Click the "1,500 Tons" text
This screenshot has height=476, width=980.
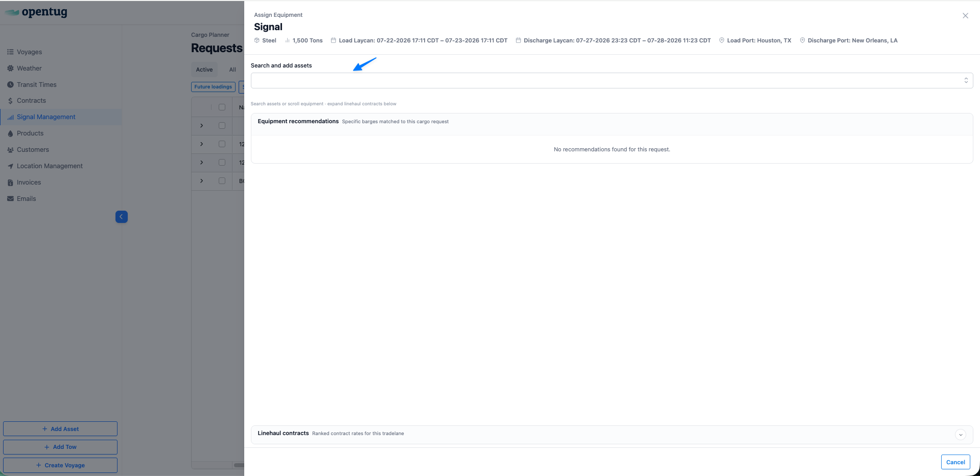[x=308, y=41]
